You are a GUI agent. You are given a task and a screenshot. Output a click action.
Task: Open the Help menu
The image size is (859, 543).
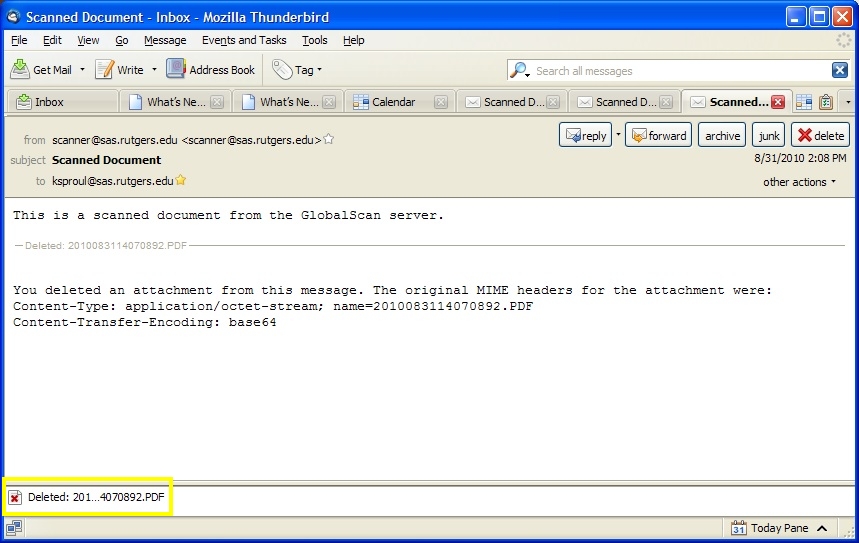click(x=353, y=40)
